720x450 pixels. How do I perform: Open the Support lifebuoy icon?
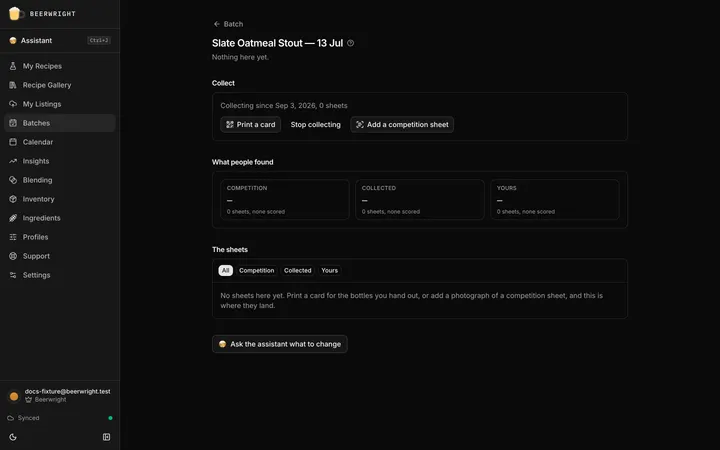click(13, 256)
